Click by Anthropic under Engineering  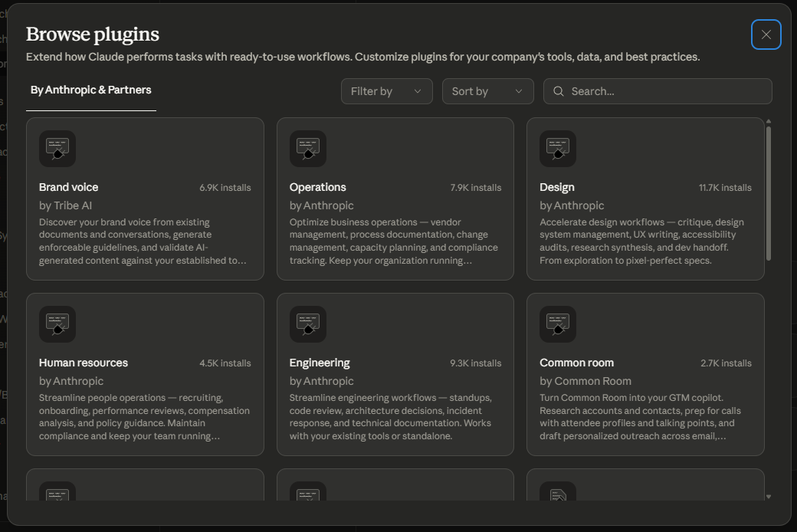[322, 381]
